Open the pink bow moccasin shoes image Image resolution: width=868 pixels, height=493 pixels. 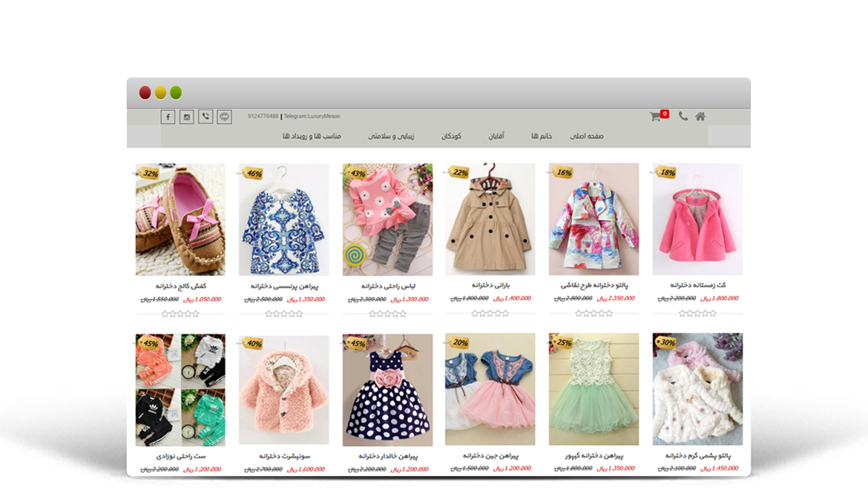point(180,219)
